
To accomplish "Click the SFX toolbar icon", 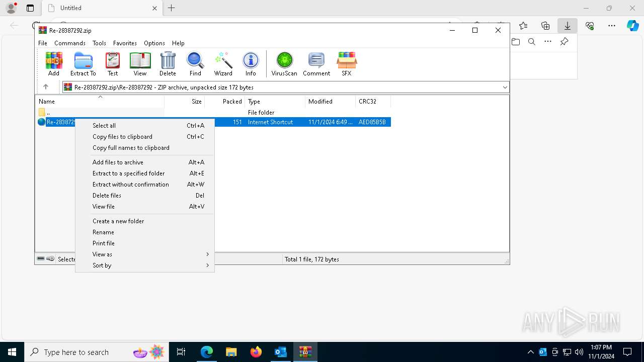I will click(x=347, y=64).
